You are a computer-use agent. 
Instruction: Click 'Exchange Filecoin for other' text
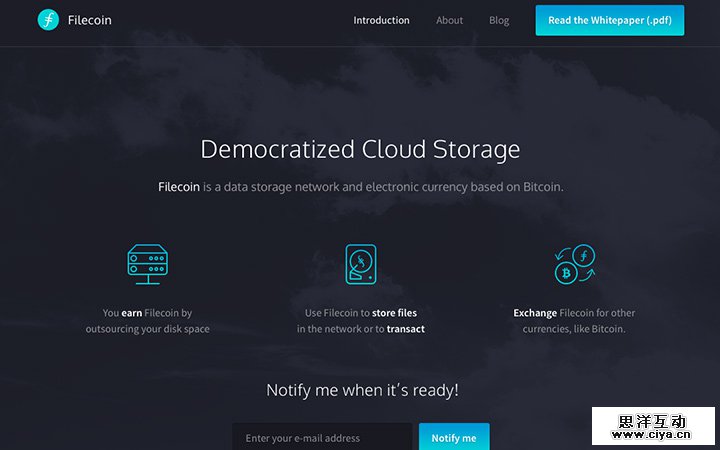click(574, 313)
